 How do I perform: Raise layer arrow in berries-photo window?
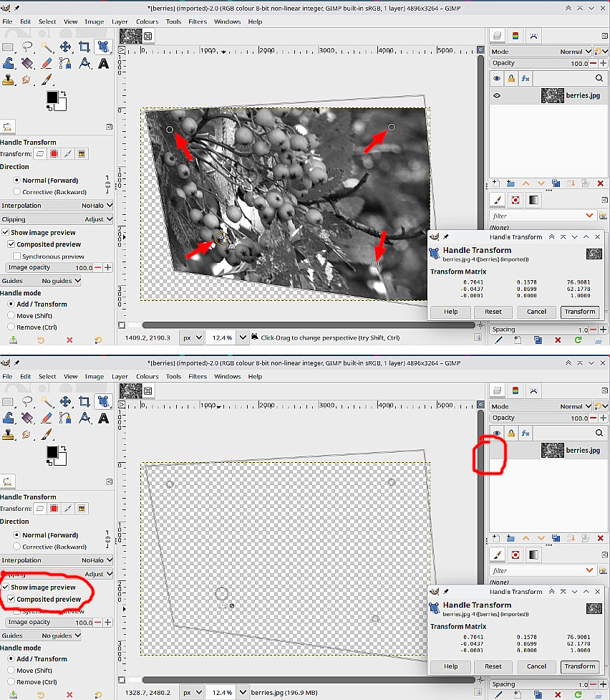526,183
